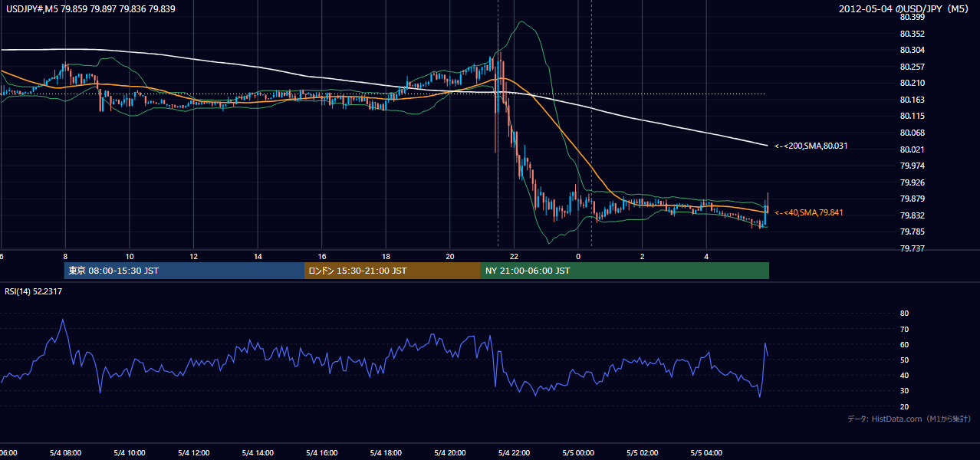Click price level 79.926 on the axis

pos(912,182)
